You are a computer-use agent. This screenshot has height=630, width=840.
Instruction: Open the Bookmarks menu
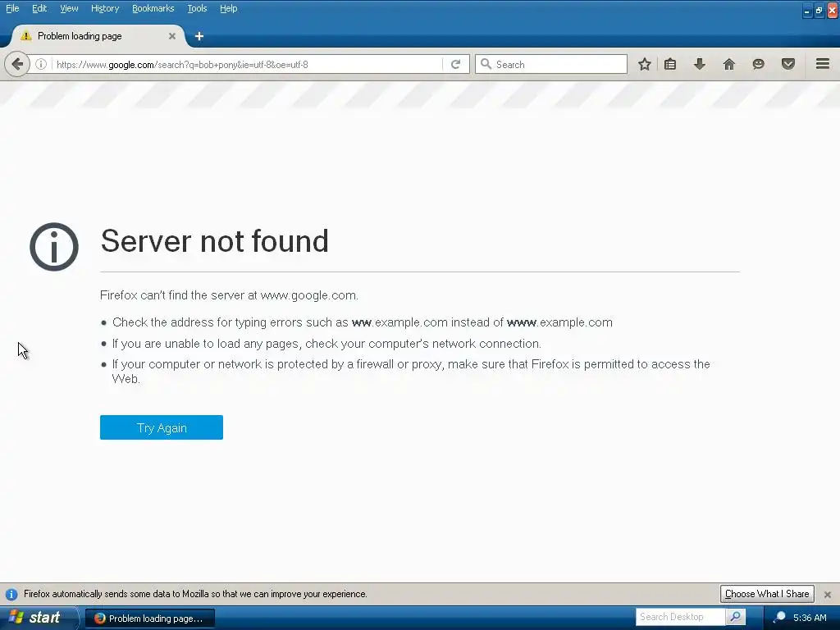(153, 8)
